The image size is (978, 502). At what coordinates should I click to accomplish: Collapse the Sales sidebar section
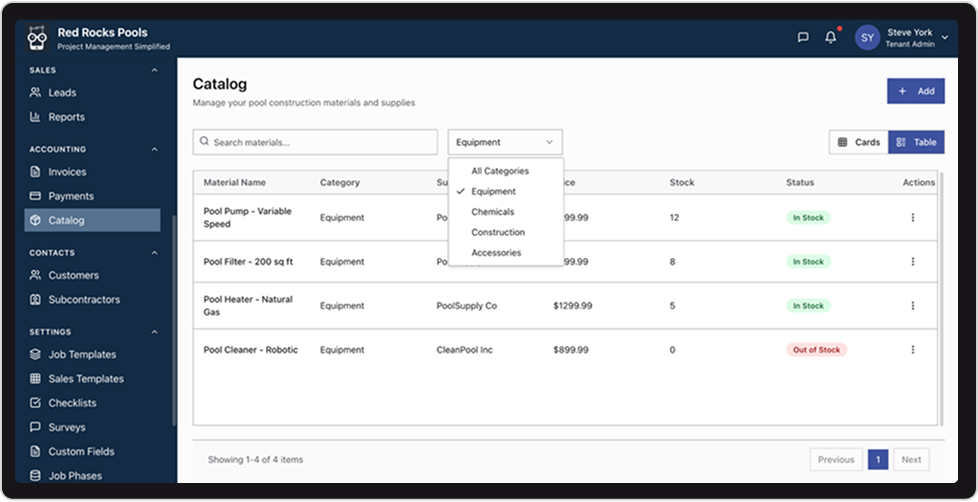tap(154, 71)
